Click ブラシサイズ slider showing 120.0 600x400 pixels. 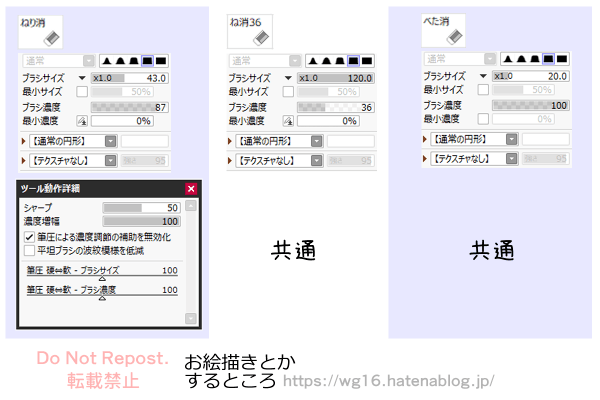tap(336, 78)
